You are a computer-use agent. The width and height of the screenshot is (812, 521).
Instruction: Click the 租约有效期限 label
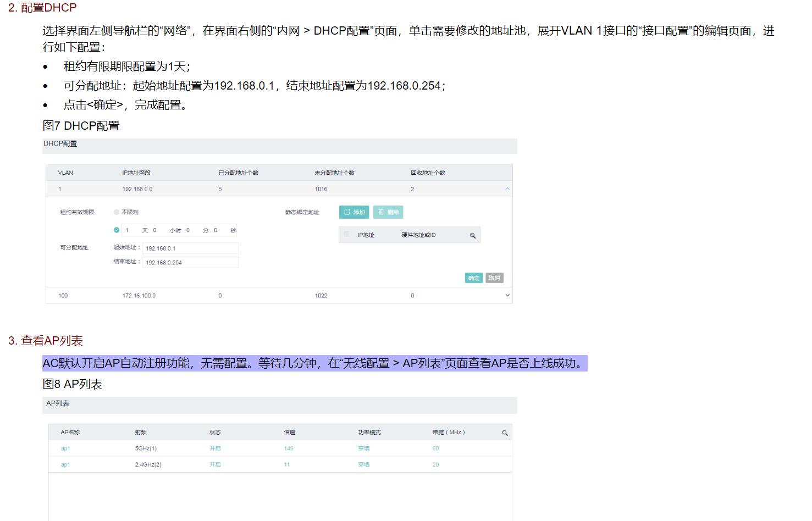pyautogui.click(x=77, y=213)
